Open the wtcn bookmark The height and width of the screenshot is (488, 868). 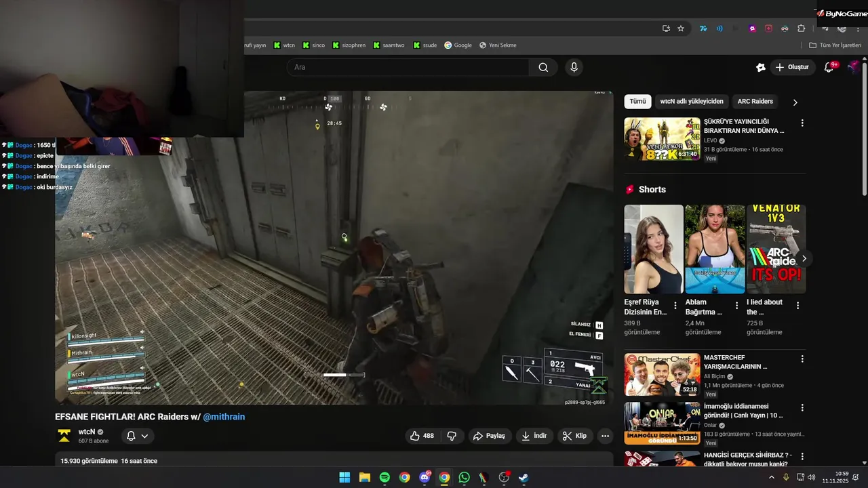coord(284,45)
